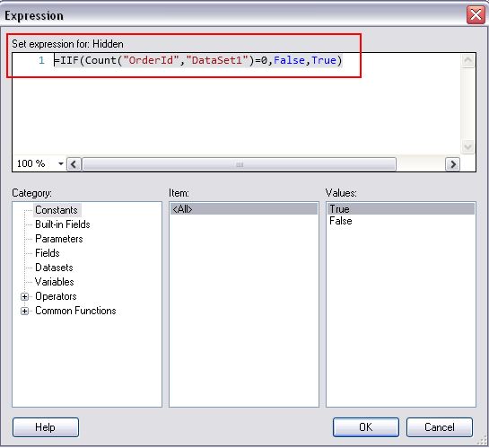The width and height of the screenshot is (489, 448).
Task: Confirm with the OK button
Action: pyautogui.click(x=366, y=427)
